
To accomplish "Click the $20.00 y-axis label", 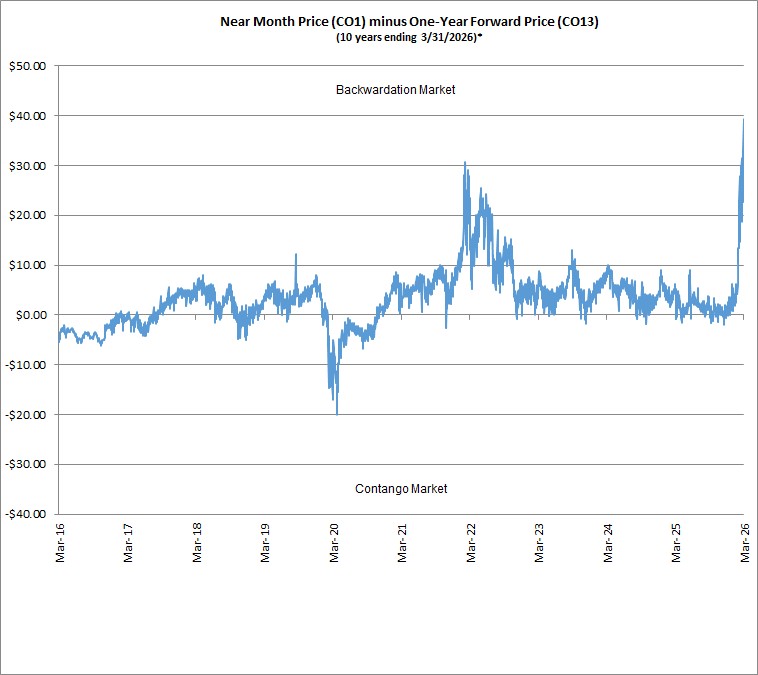I will pyautogui.click(x=28, y=215).
